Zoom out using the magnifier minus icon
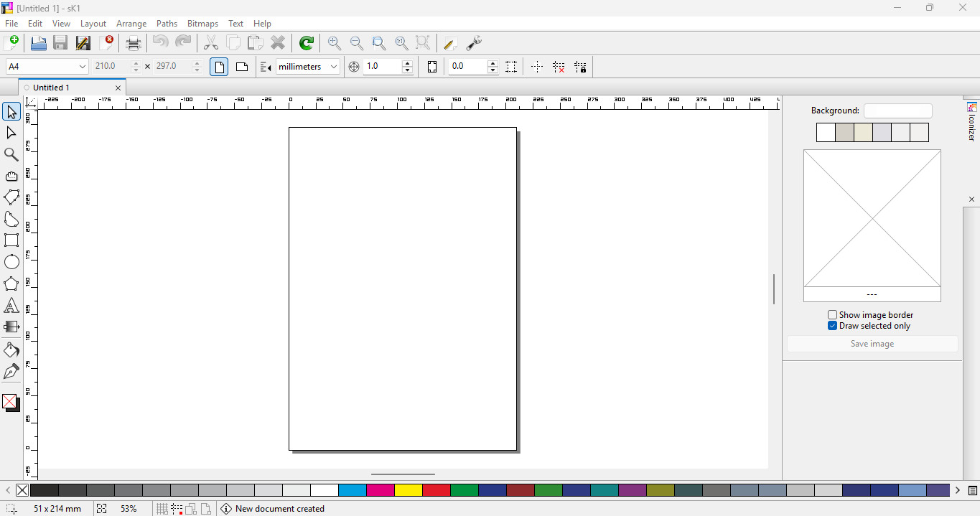 (357, 43)
